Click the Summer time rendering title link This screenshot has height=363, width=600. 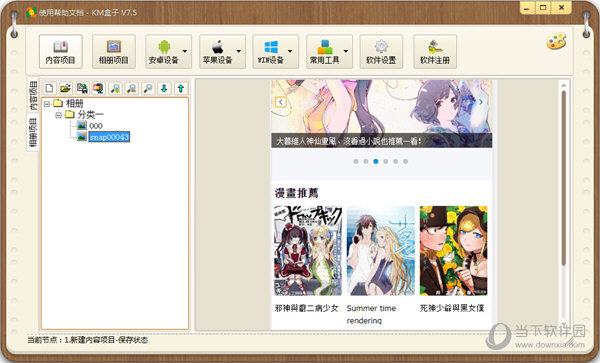click(371, 314)
